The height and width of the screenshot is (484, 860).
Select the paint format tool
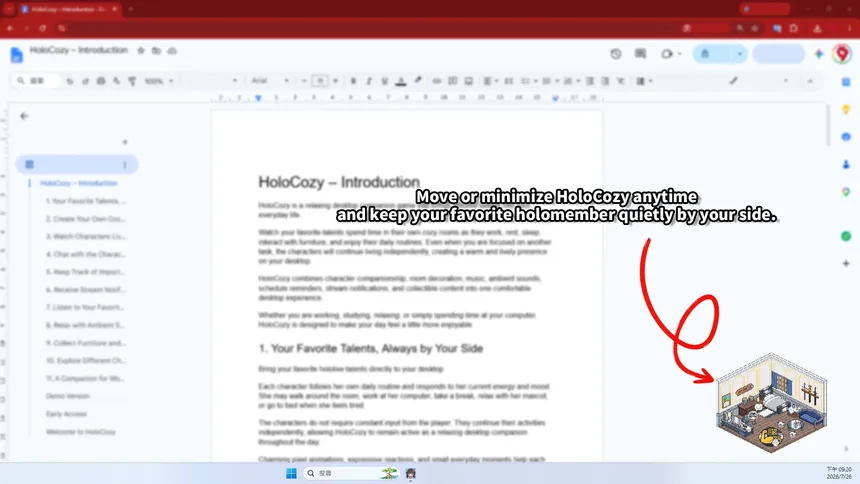pos(132,81)
